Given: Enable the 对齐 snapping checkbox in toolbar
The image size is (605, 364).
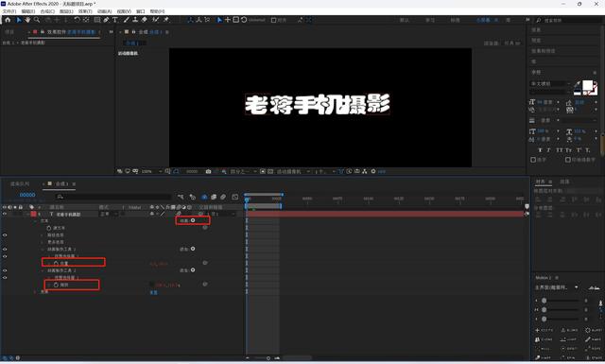Looking at the screenshot, I should click(273, 20).
